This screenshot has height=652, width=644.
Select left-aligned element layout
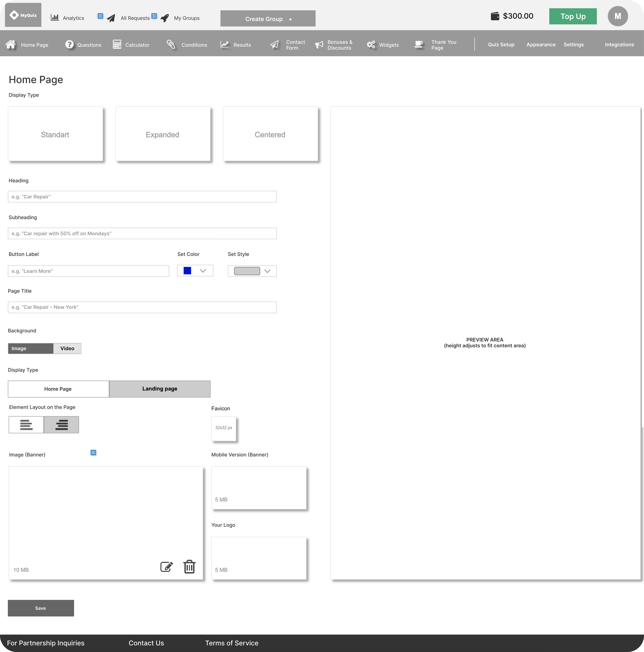click(x=26, y=425)
